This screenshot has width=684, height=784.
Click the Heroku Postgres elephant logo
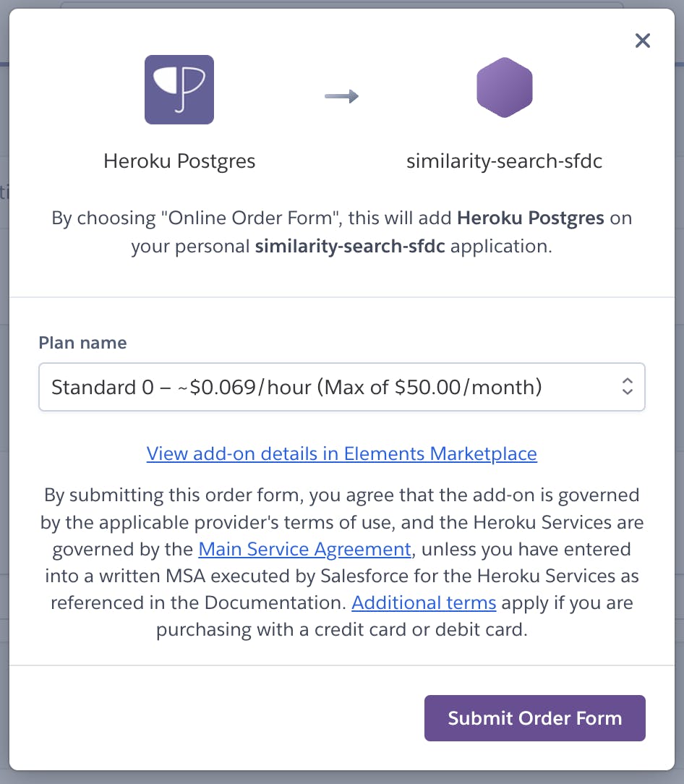click(x=179, y=90)
